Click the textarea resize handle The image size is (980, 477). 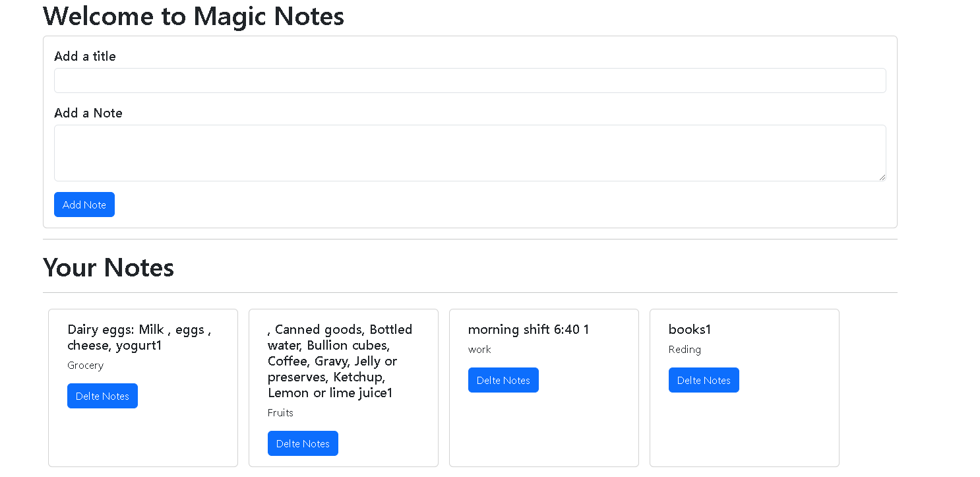tap(882, 177)
